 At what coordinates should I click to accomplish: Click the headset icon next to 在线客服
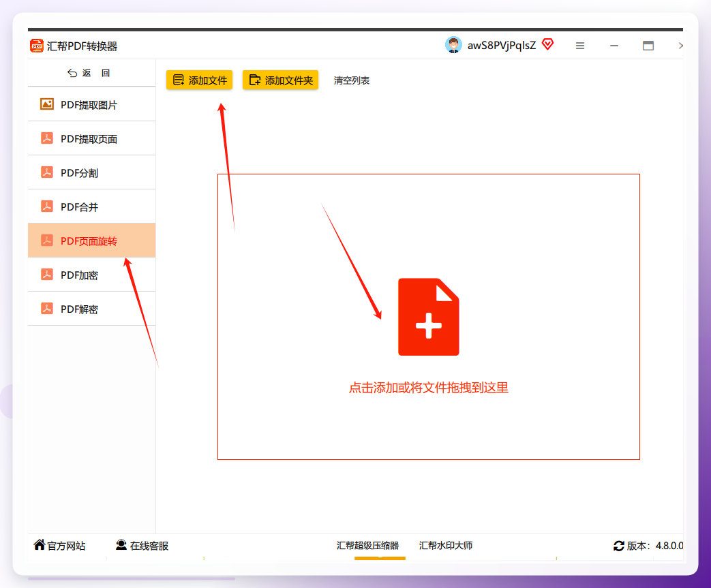tap(121, 544)
